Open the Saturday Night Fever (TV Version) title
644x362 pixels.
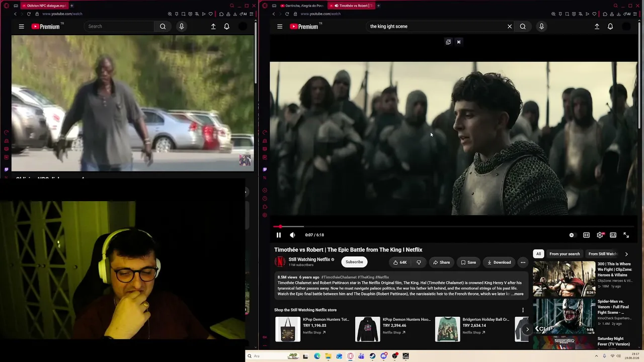pos(614,341)
